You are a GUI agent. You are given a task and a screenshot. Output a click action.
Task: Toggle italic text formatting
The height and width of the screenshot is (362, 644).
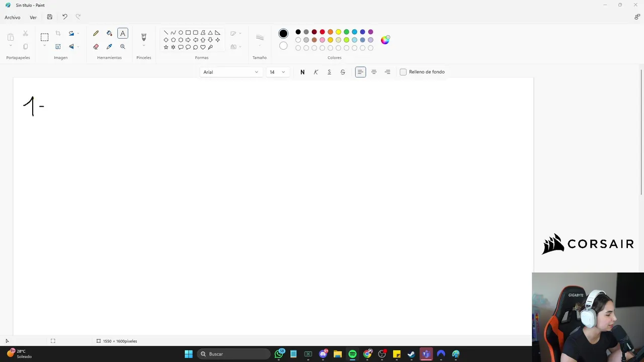point(316,72)
